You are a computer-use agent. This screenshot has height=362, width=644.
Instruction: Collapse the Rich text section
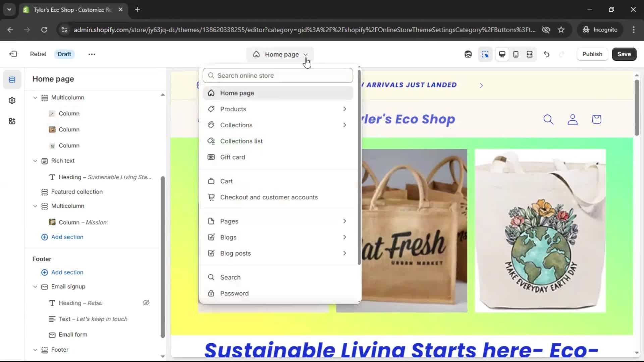pyautogui.click(x=35, y=161)
